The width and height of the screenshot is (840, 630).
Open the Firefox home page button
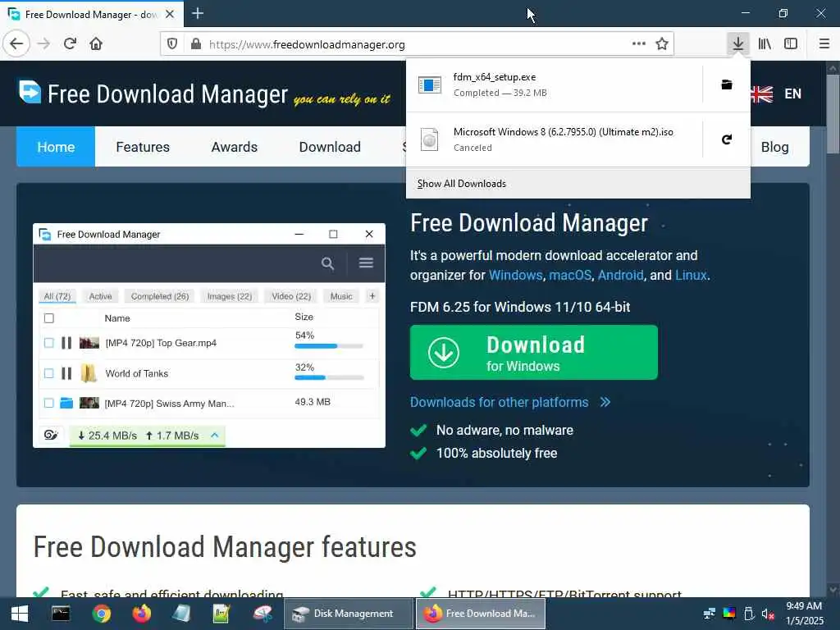(96, 43)
